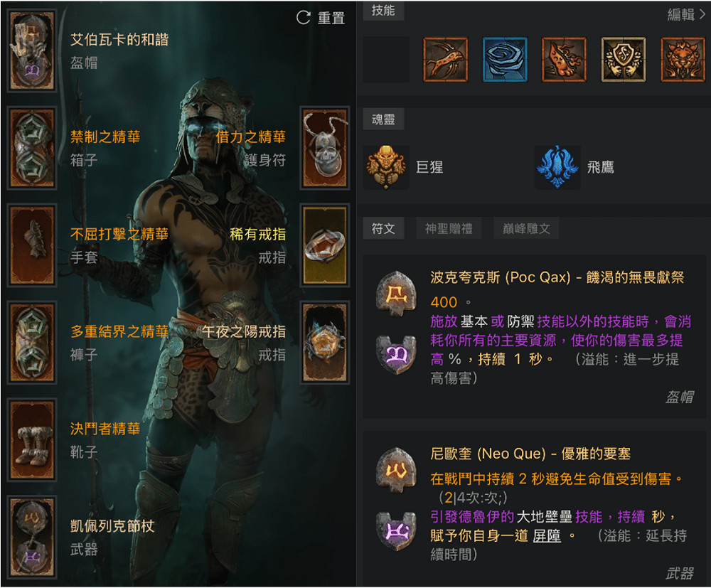Choose the blue vortex skill icon
This screenshot has height=588, width=711.
click(505, 60)
